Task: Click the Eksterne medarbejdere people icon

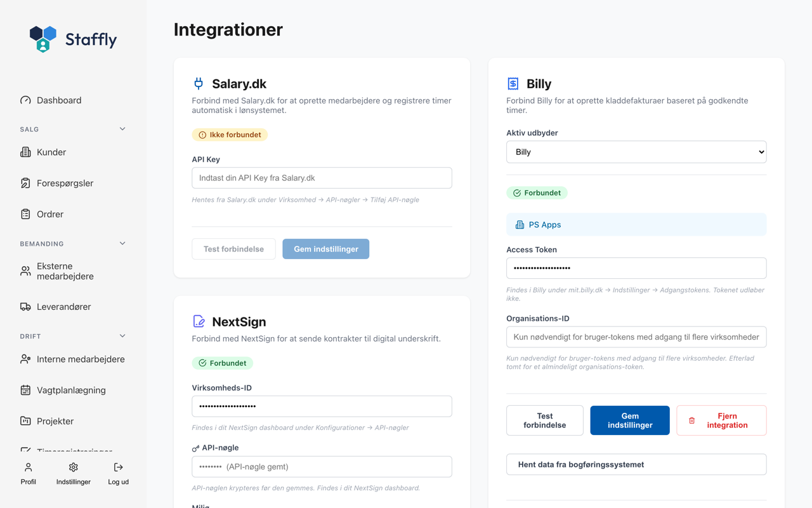Action: pos(25,271)
